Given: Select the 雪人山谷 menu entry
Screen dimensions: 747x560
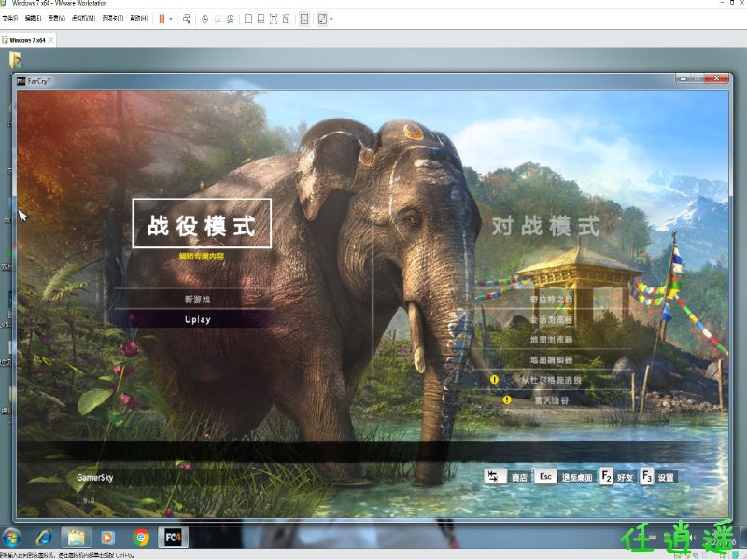Looking at the screenshot, I should (552, 400).
